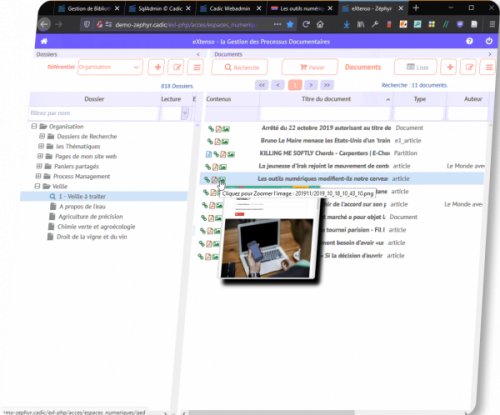Collapse the Organisation tree node

tap(34, 126)
